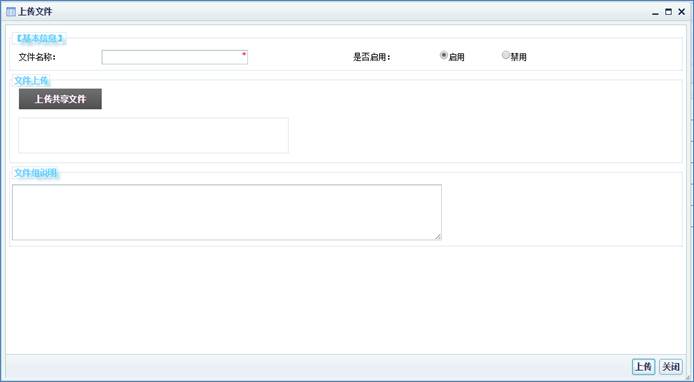Click the 启用 label text

click(x=456, y=57)
